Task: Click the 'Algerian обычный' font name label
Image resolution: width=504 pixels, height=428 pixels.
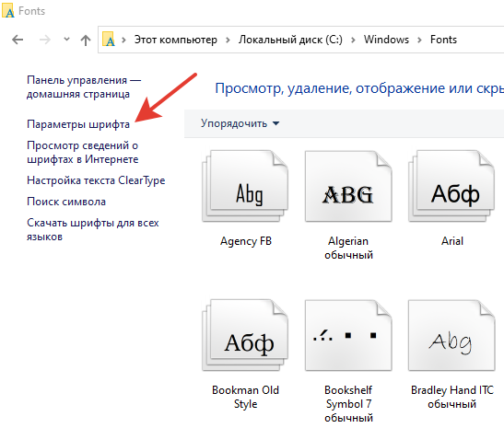Action: coord(348,248)
